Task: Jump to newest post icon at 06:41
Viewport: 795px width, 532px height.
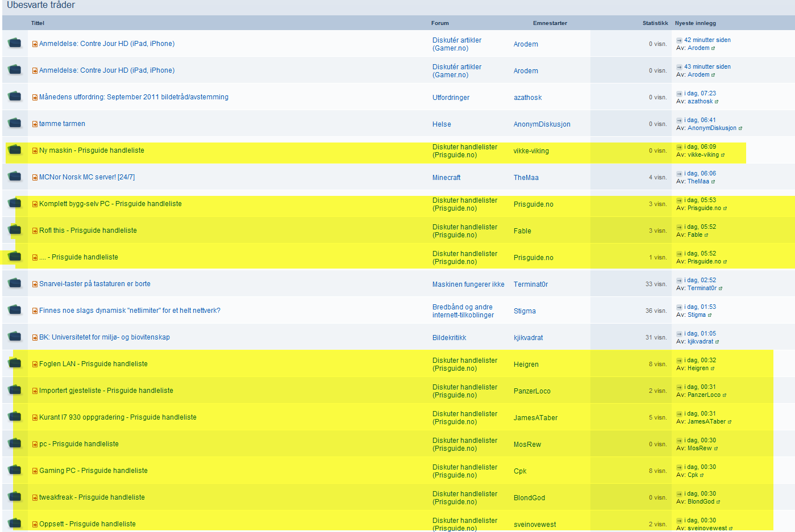Action: coord(679,120)
